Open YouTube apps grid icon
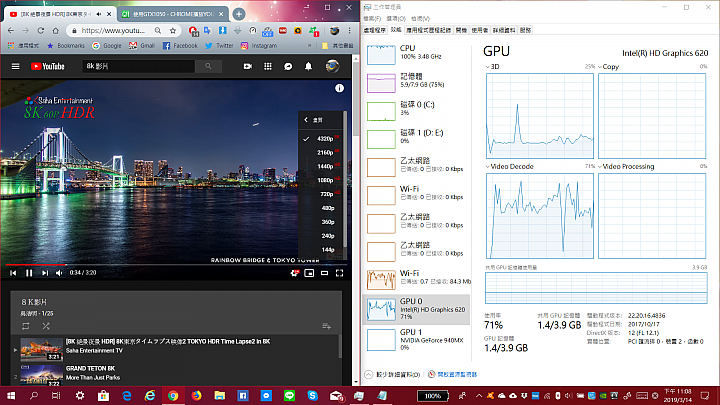 point(268,67)
